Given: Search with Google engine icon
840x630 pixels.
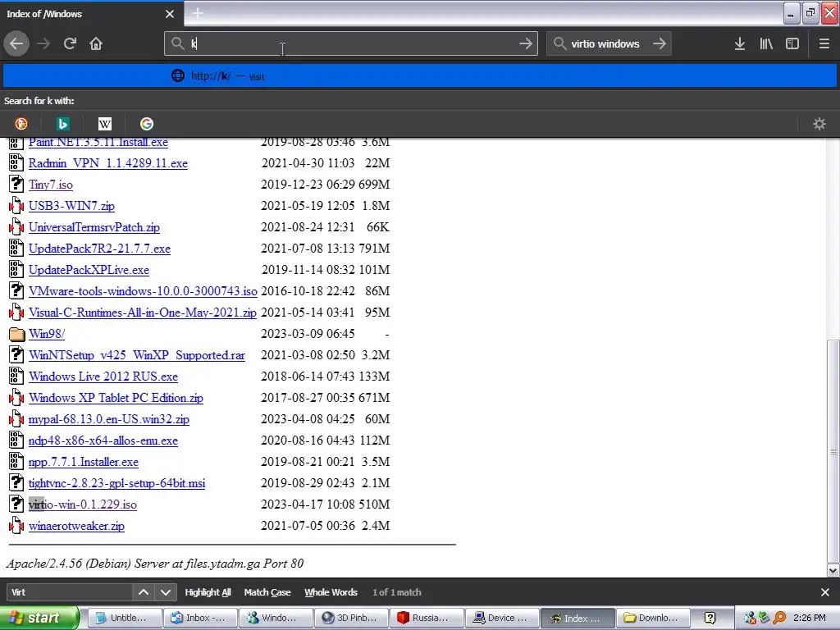Looking at the screenshot, I should click(147, 125).
